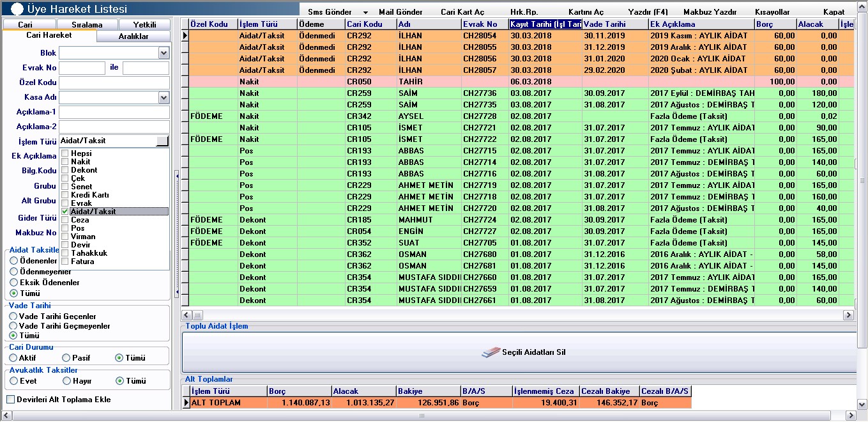Viewport: 868px width, 422px height.
Task: Collapse the İşlem Türü dropdown list
Action: [x=162, y=141]
